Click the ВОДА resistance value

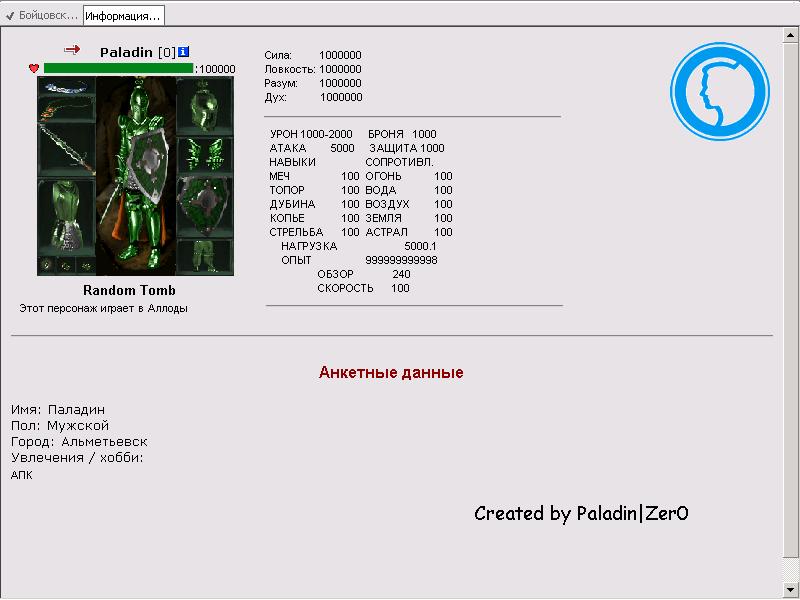point(443,190)
